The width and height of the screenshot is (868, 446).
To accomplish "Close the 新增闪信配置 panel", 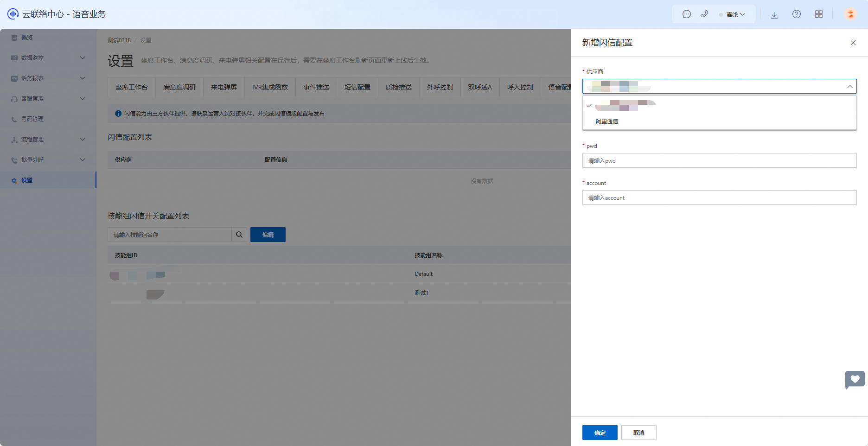I will 853,43.
